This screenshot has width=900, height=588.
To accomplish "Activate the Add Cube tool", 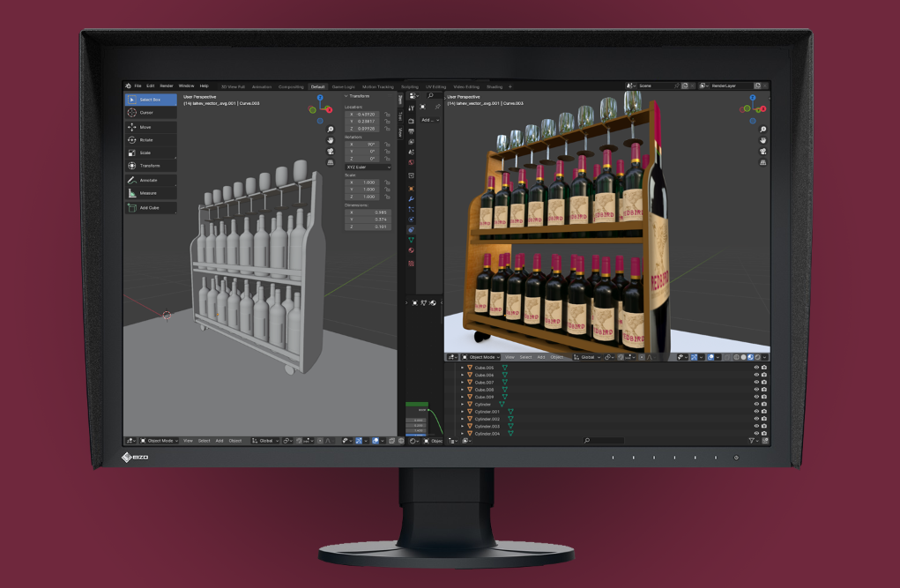I will coord(151,207).
